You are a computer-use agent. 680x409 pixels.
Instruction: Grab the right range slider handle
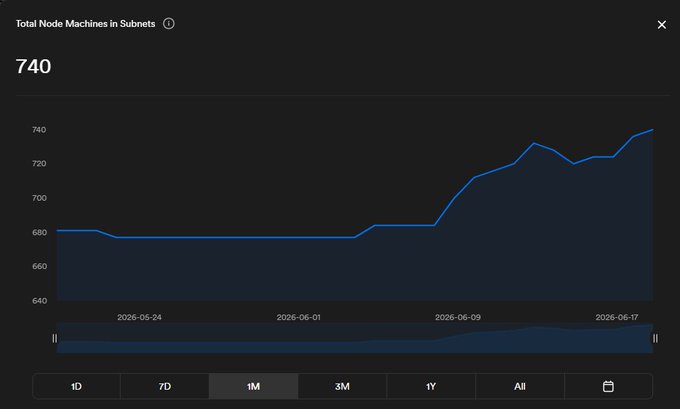[x=655, y=338]
